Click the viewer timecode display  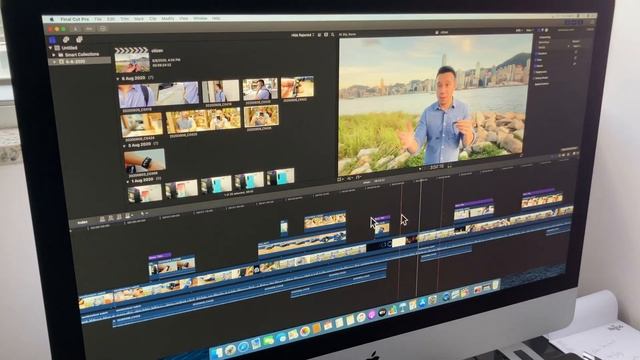point(437,167)
